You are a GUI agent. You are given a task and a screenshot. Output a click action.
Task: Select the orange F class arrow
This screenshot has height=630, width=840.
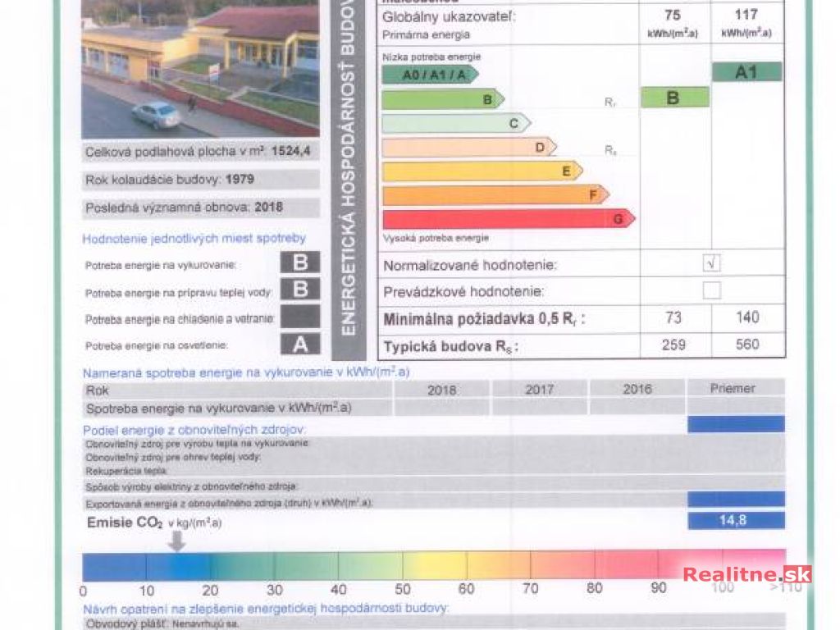pos(495,195)
